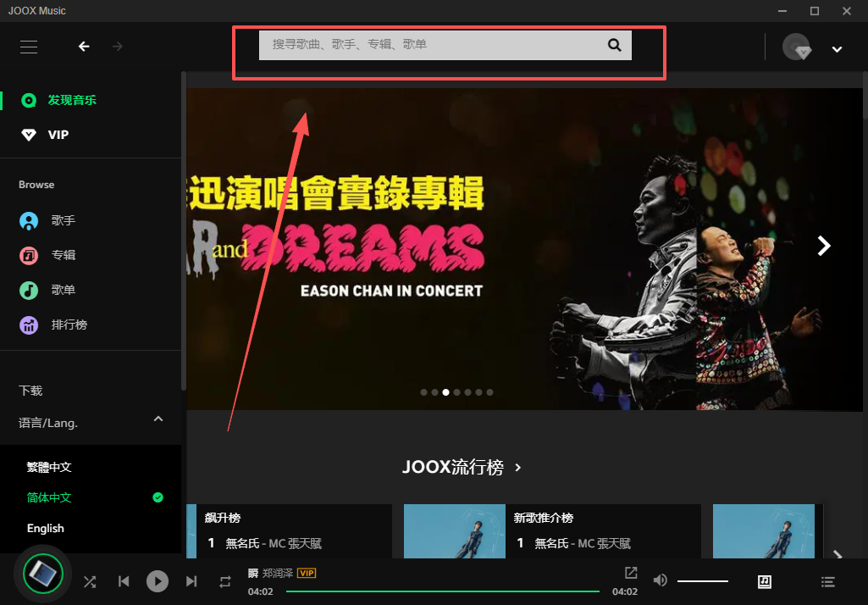Open the now-playing album art
This screenshot has width=868, height=605.
[43, 574]
